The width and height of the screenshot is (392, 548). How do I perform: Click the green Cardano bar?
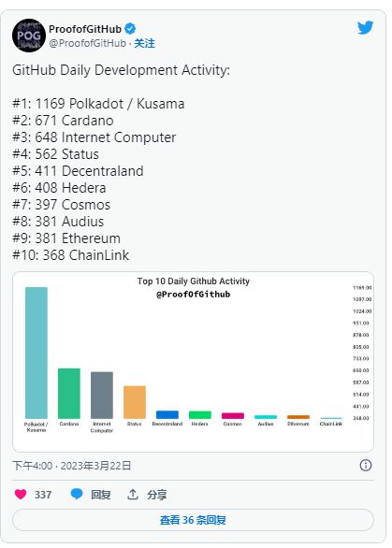[69, 394]
